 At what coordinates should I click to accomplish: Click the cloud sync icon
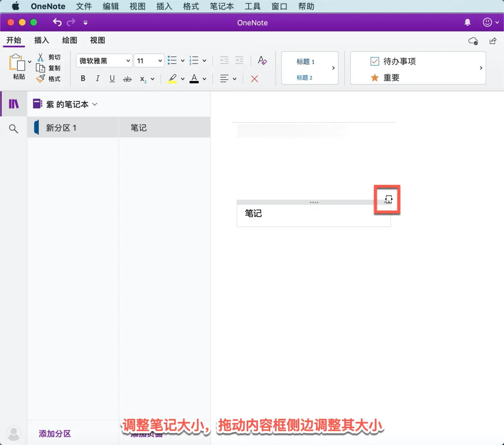click(473, 41)
